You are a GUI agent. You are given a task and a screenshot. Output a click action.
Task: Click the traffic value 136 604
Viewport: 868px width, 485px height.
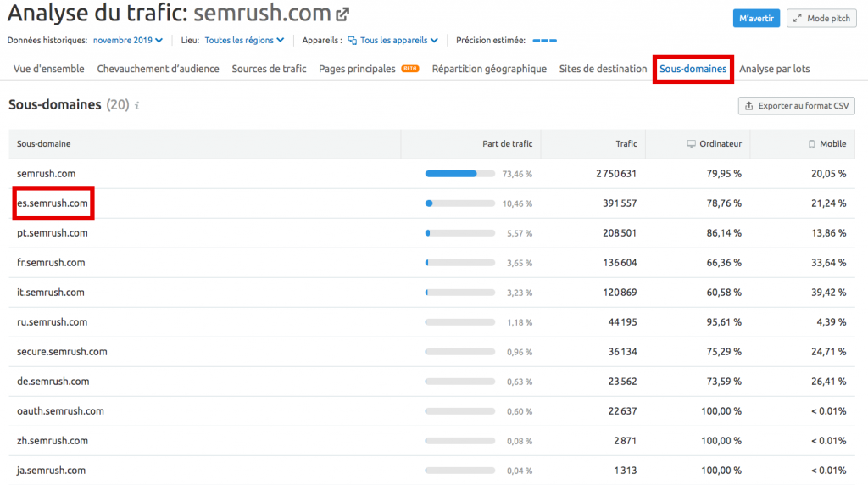pos(620,263)
